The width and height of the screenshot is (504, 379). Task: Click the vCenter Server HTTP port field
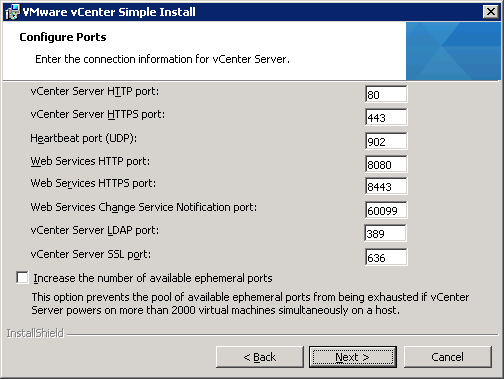tap(386, 94)
